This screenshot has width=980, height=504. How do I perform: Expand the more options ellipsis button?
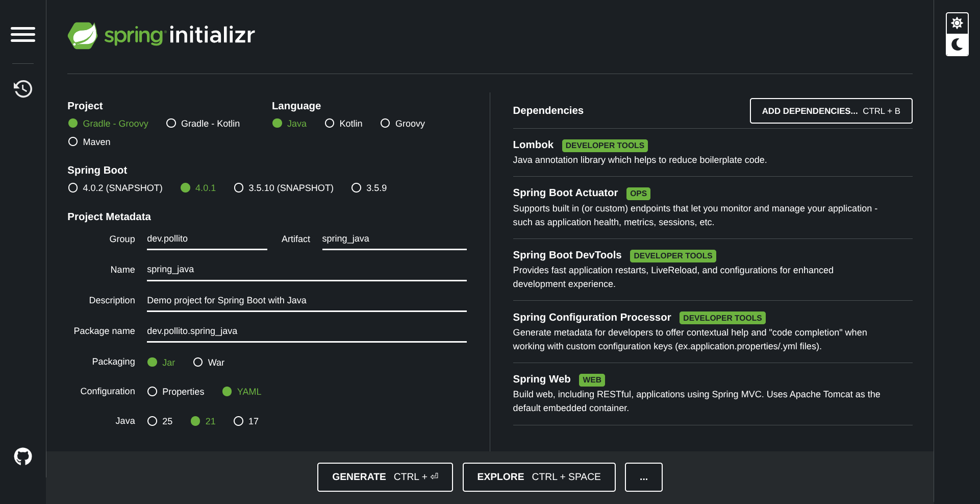(643, 477)
